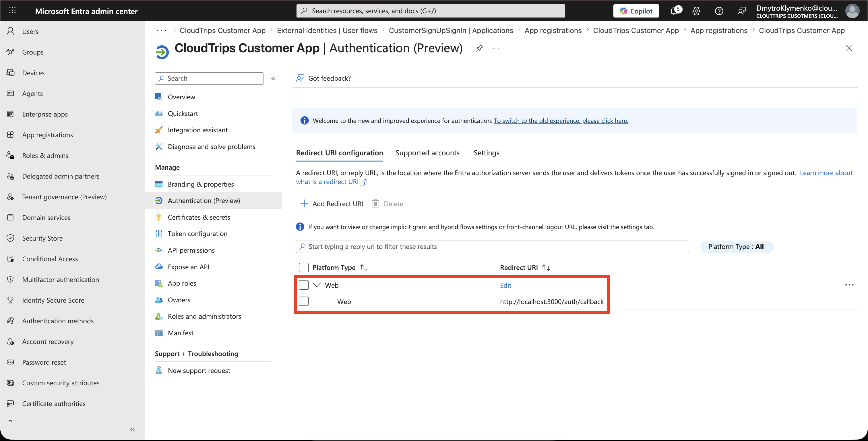This screenshot has height=441, width=868.
Task: Open Copilot from the top bar
Action: (636, 11)
